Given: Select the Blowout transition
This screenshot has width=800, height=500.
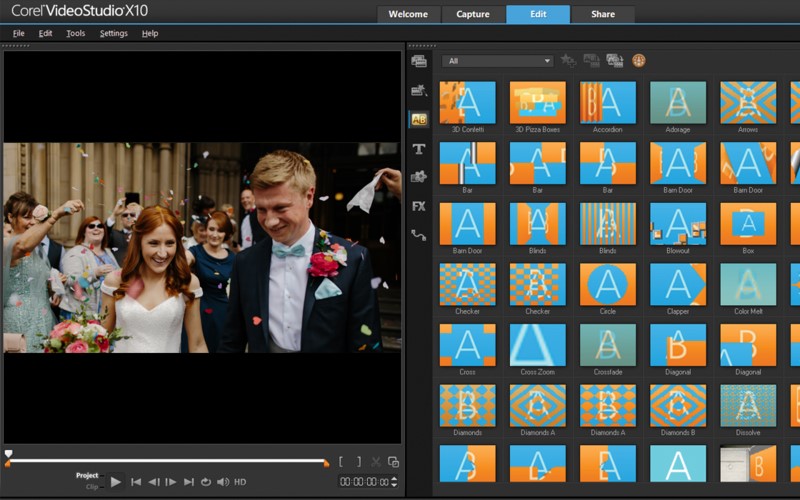Looking at the screenshot, I should [x=678, y=224].
